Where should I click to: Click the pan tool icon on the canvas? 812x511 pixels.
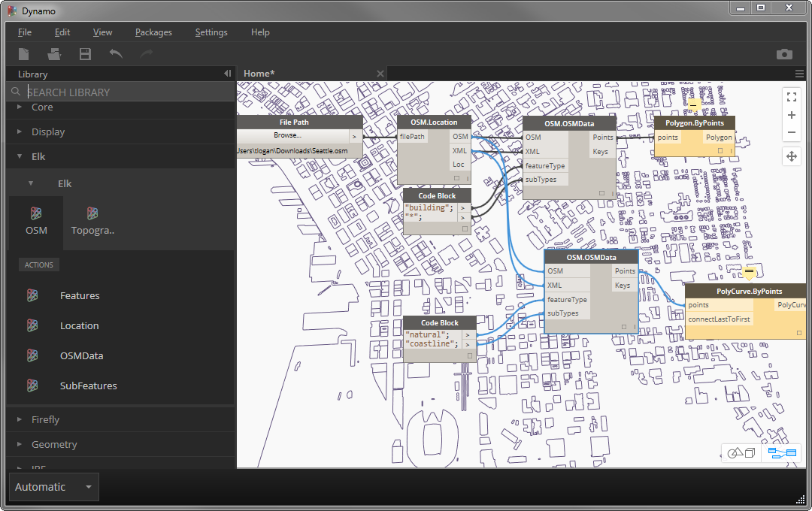pyautogui.click(x=791, y=156)
